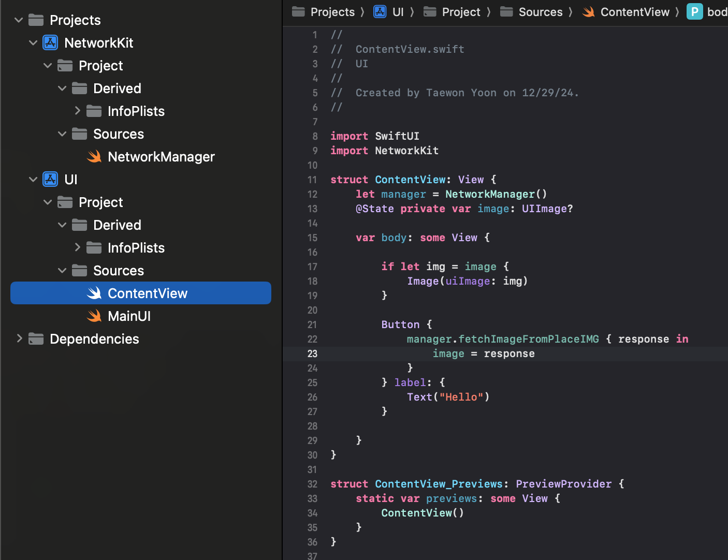
Task: Click line number 32 in the gutter
Action: tap(312, 484)
